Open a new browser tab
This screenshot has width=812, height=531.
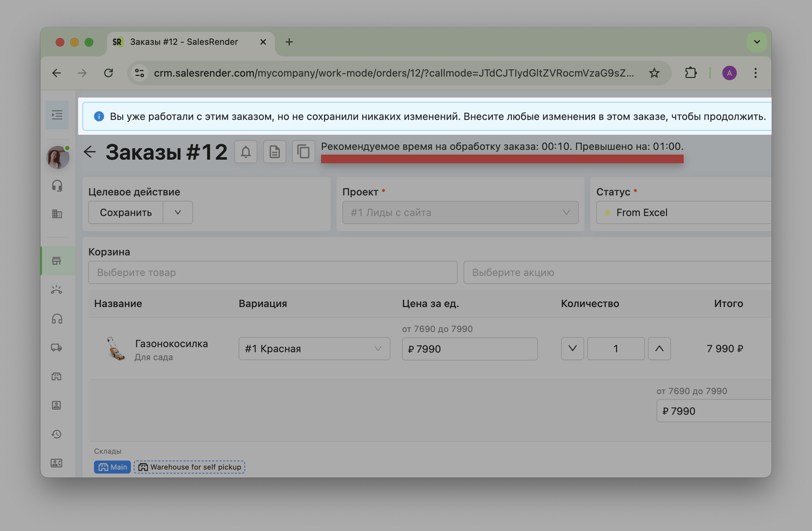click(x=289, y=42)
